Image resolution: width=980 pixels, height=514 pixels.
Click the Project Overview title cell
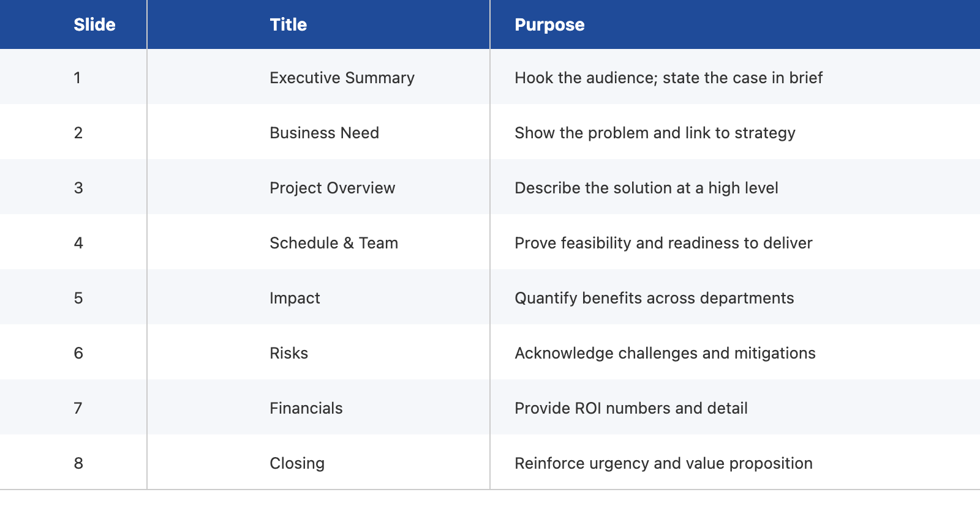click(332, 188)
